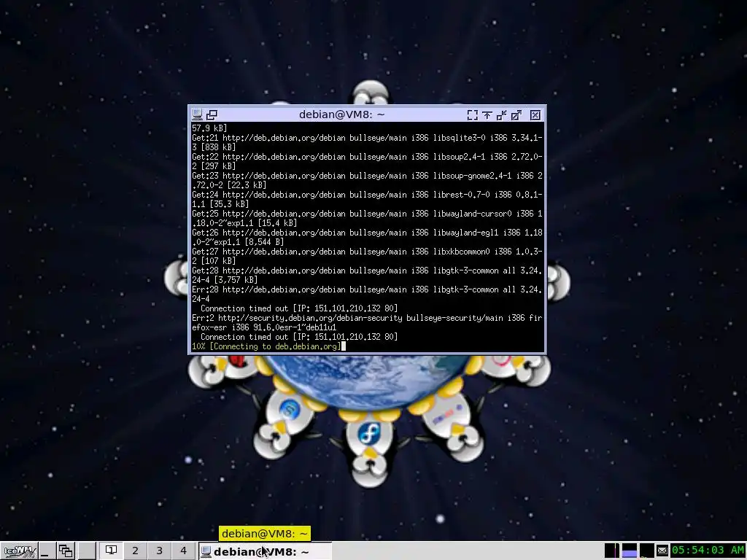Click the Show Desktop taskbar button
This screenshot has width=747, height=560.
(46, 551)
